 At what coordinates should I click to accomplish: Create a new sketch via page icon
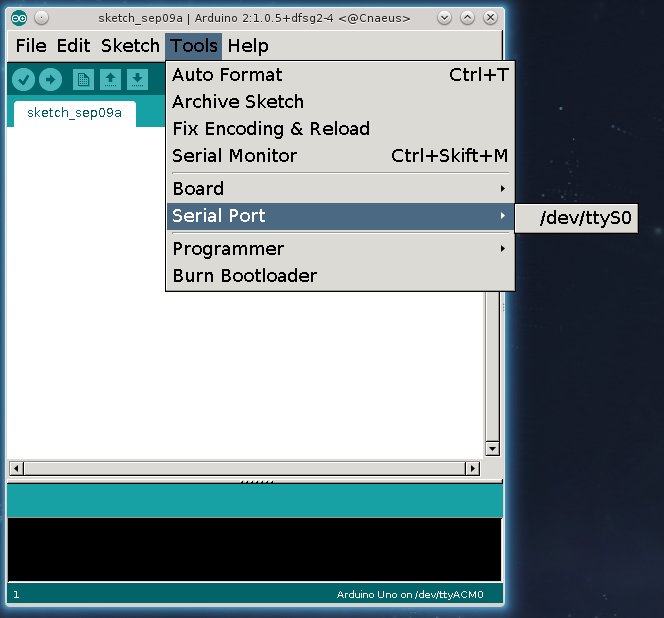(x=83, y=79)
